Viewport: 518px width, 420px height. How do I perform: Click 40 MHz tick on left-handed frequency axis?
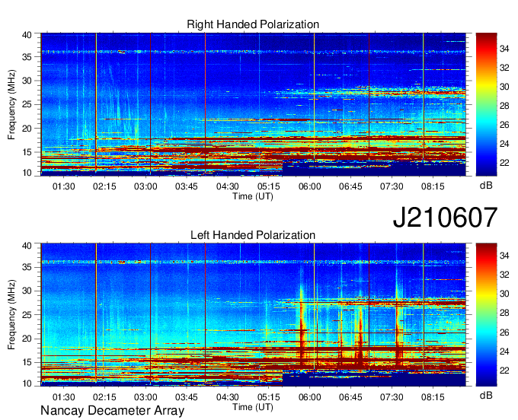27,246
